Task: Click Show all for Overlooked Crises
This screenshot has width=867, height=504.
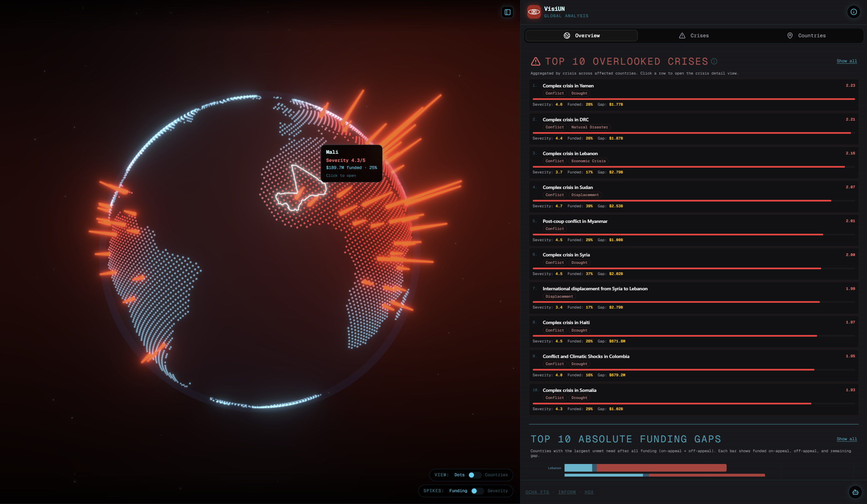Action: coord(846,61)
